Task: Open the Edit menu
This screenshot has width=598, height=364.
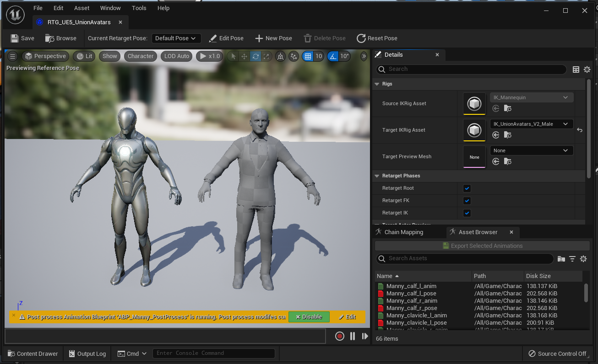Action: pos(58,8)
